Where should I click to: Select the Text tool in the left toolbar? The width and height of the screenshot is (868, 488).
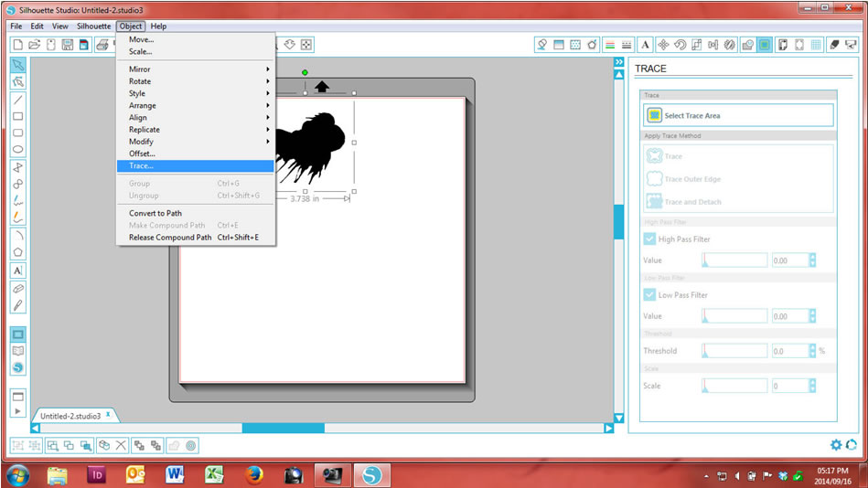(x=17, y=271)
